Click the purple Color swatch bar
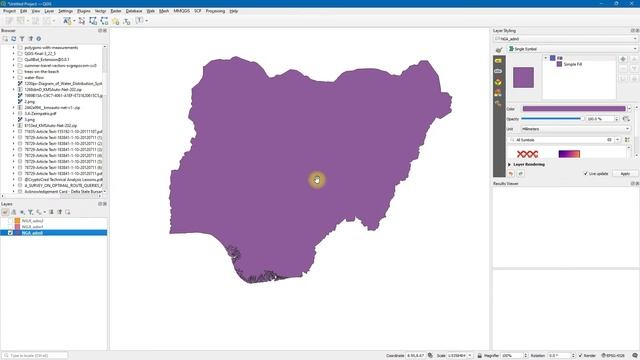 (x=574, y=109)
